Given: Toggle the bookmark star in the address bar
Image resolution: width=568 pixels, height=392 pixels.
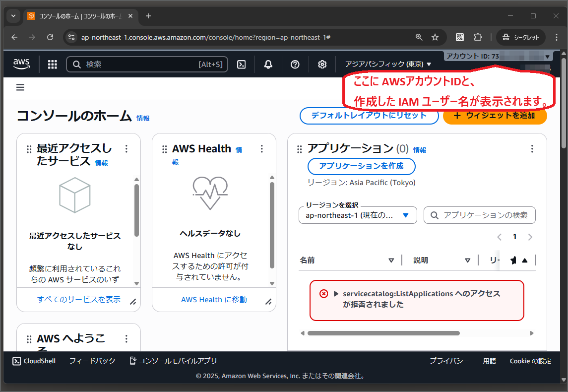Looking at the screenshot, I should 435,37.
